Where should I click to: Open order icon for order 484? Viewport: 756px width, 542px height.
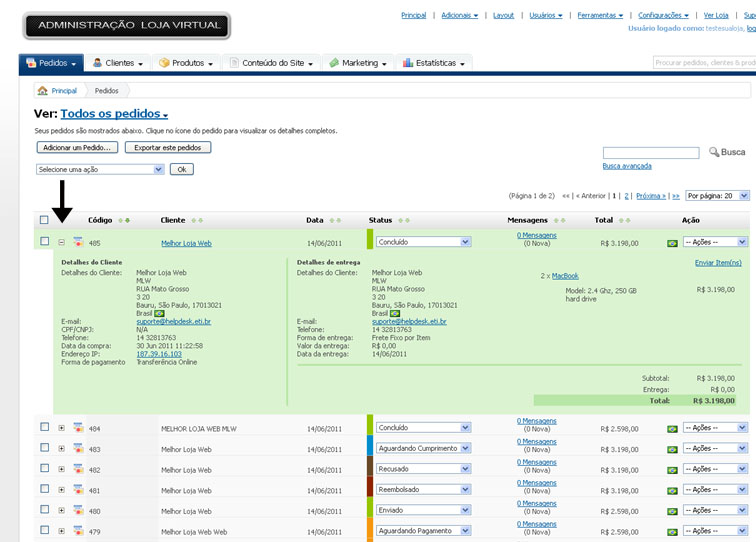[78, 427]
